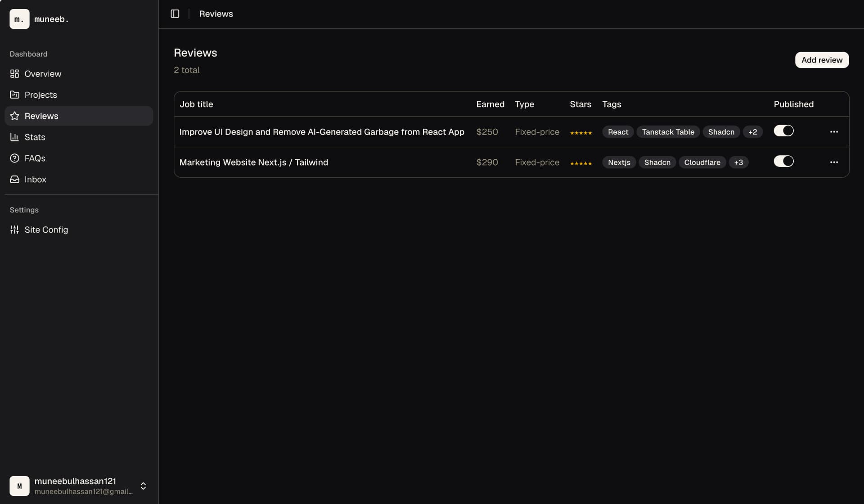Open the Projects section

click(x=79, y=95)
